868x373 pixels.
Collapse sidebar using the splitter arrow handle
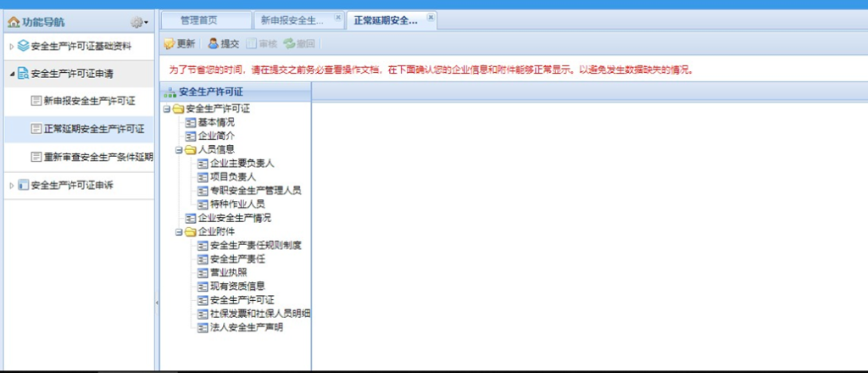pyautogui.click(x=157, y=303)
